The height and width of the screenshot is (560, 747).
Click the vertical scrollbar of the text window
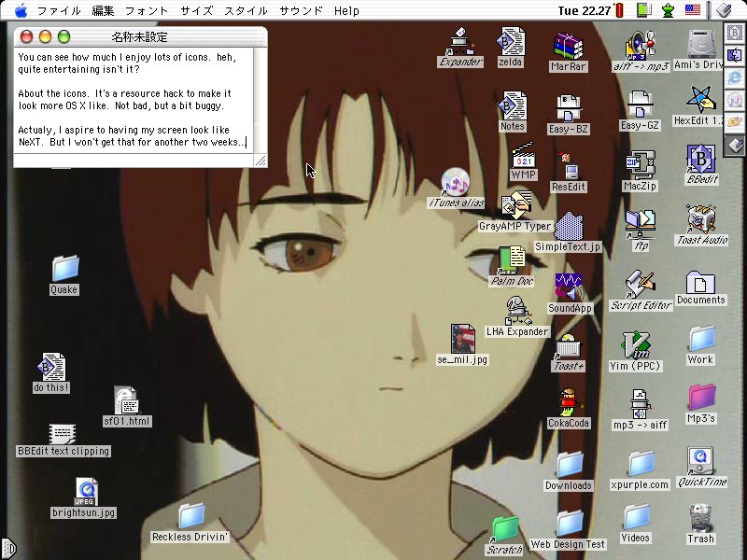(x=261, y=101)
